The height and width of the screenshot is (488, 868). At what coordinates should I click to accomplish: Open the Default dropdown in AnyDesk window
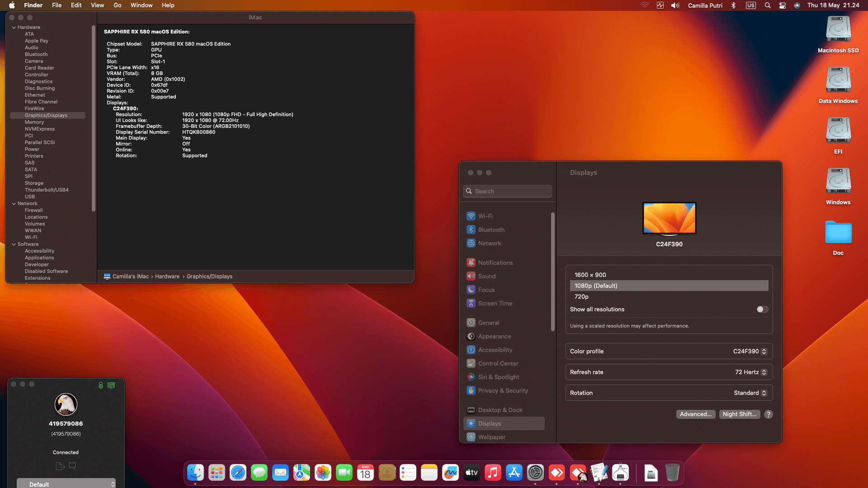pyautogui.click(x=66, y=483)
